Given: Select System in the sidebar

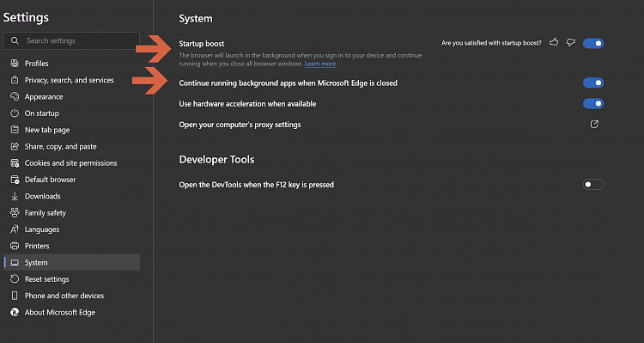Looking at the screenshot, I should point(71,262).
